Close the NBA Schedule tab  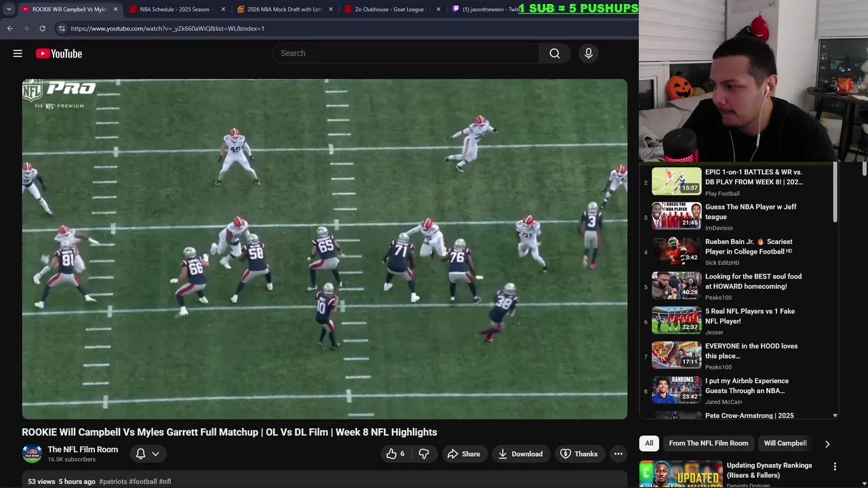(x=223, y=9)
